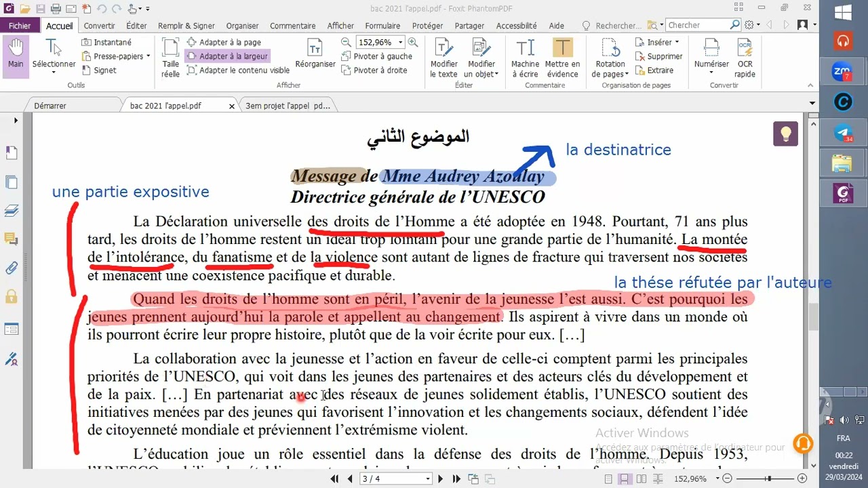Expand the Rotation de pages dropdown

click(x=627, y=74)
